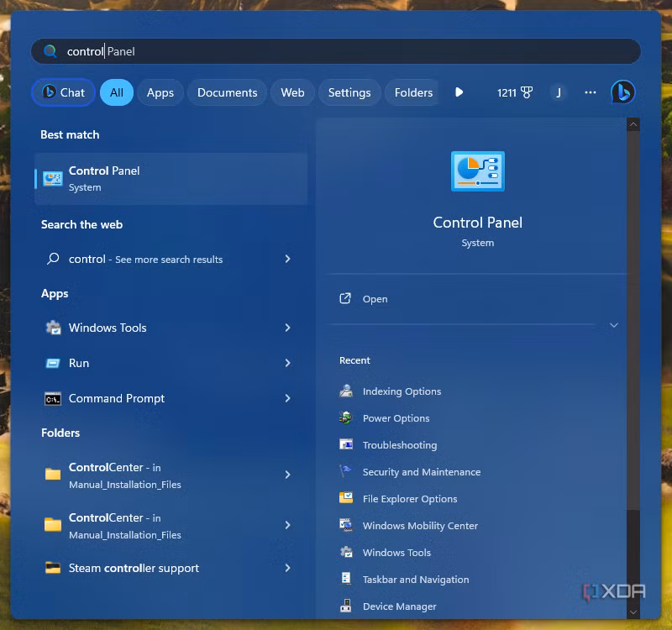Expand the Run app result
This screenshot has width=672, height=630.
tap(286, 363)
